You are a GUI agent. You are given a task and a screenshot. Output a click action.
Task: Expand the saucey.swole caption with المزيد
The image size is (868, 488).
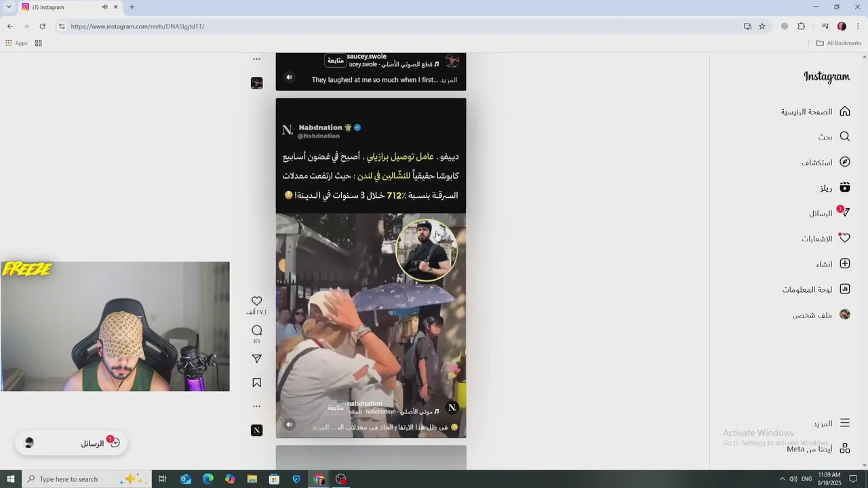[449, 80]
